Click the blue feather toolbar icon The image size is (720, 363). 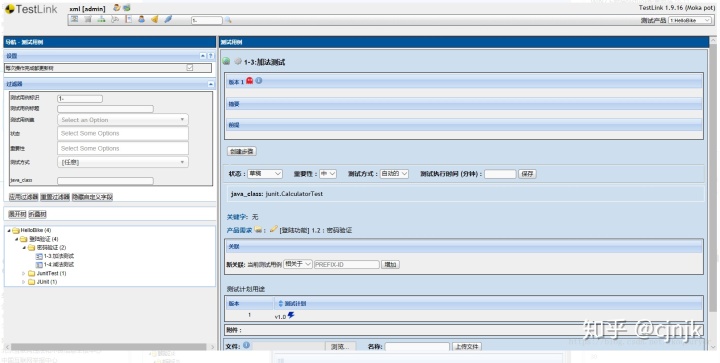[x=168, y=19]
